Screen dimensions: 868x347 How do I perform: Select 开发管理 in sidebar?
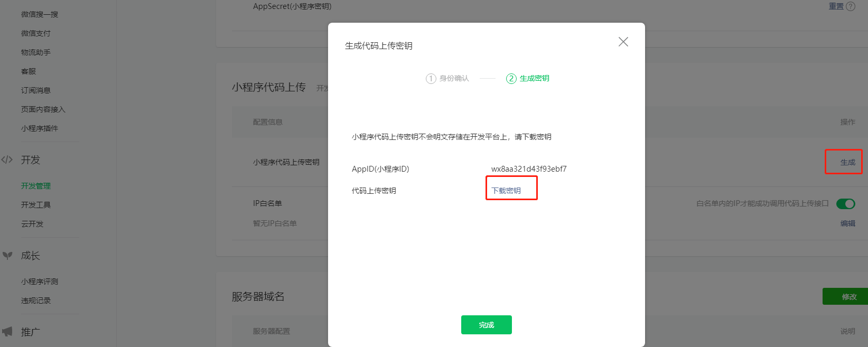36,186
